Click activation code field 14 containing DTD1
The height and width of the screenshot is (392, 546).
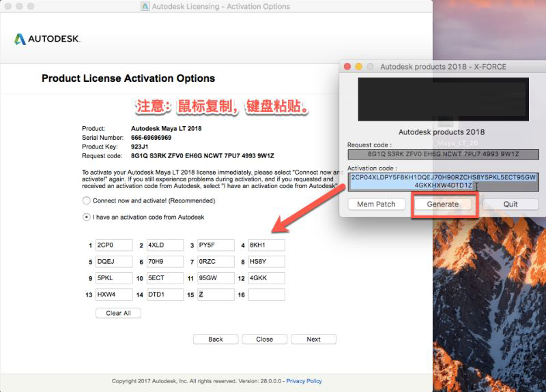coord(165,295)
